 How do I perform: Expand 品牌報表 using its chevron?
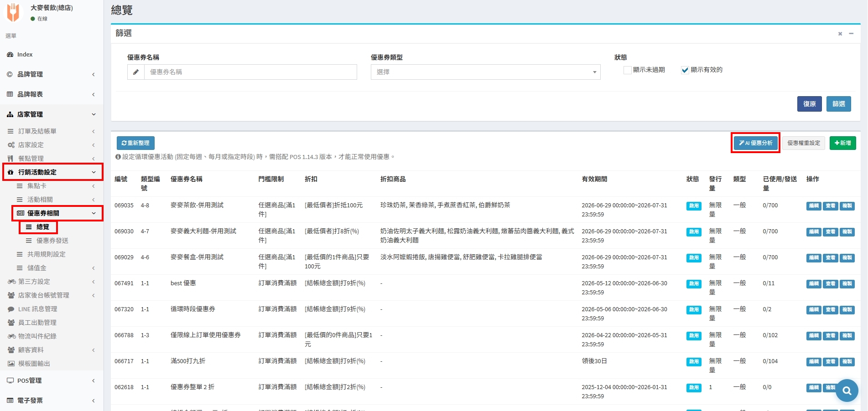pos(94,94)
